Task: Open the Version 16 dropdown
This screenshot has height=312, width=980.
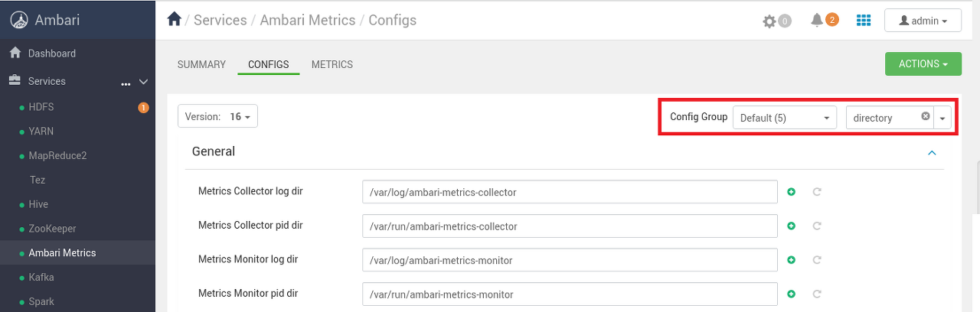Action: [218, 117]
